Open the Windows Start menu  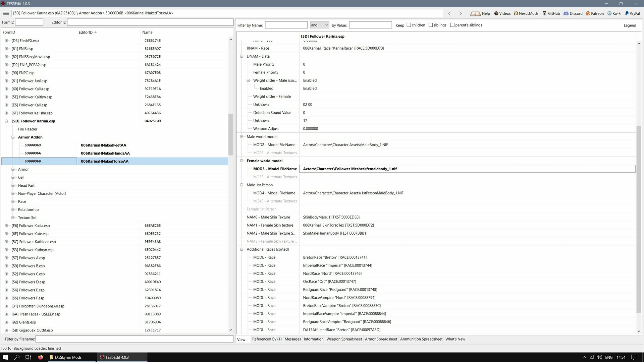(x=5, y=357)
